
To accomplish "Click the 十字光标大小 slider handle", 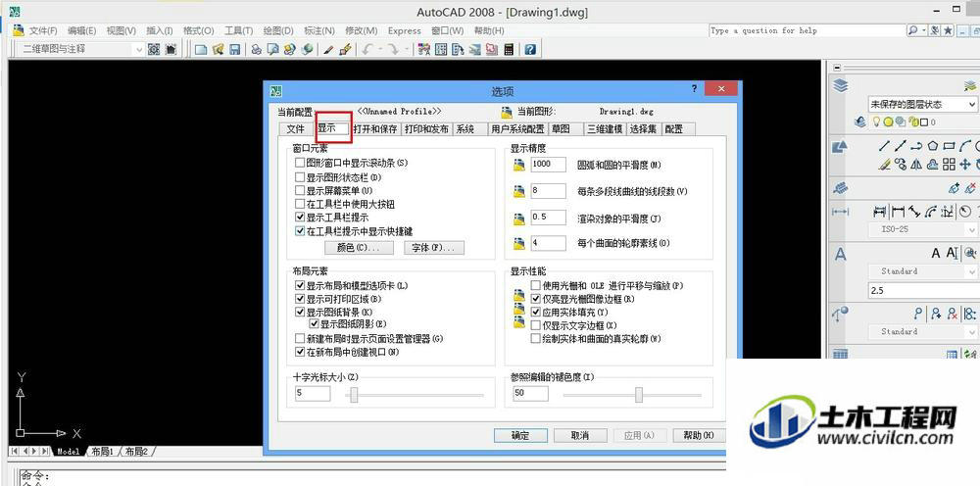I will (354, 395).
